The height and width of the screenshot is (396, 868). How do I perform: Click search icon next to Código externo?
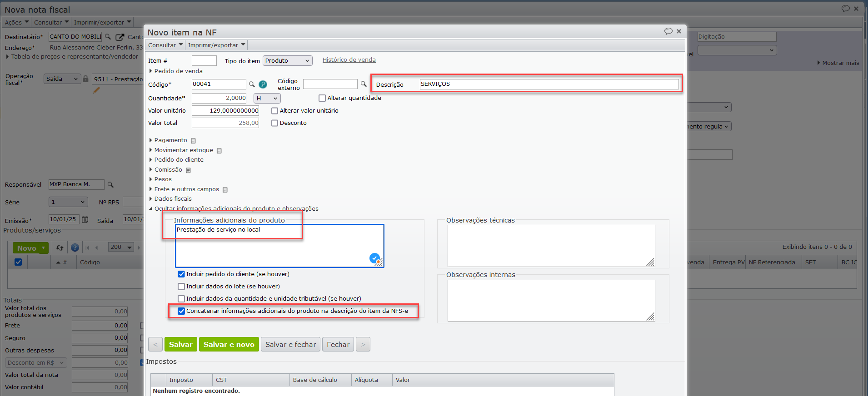pyautogui.click(x=364, y=84)
